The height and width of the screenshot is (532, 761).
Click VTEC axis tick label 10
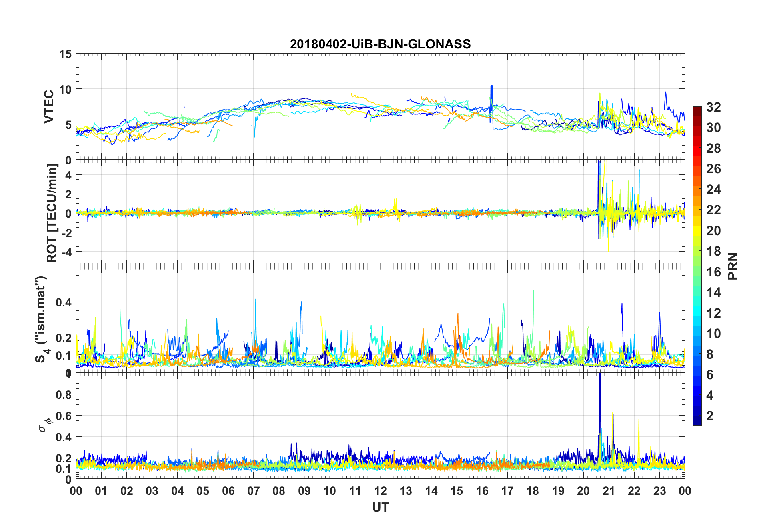tap(65, 89)
